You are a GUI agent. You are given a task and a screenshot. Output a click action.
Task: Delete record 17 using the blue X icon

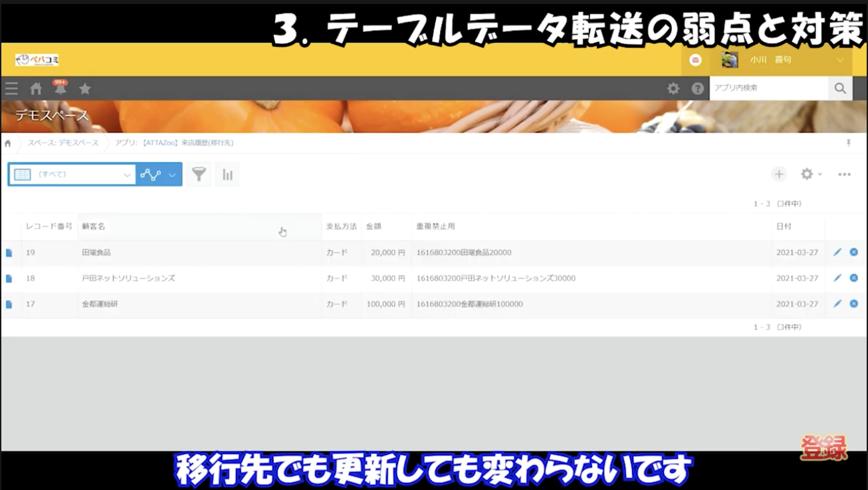click(854, 304)
